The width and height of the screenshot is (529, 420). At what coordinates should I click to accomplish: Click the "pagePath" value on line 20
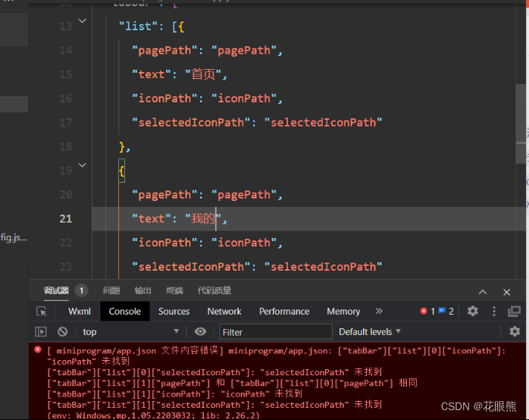244,195
